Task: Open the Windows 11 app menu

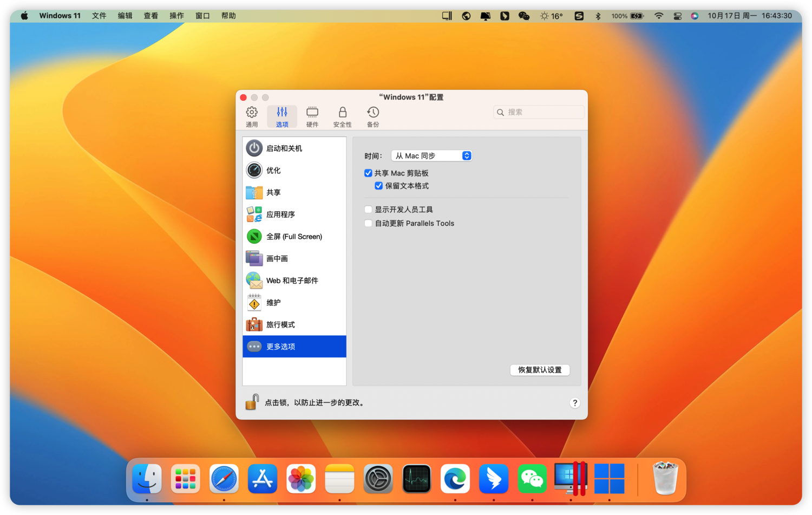Action: [60, 16]
